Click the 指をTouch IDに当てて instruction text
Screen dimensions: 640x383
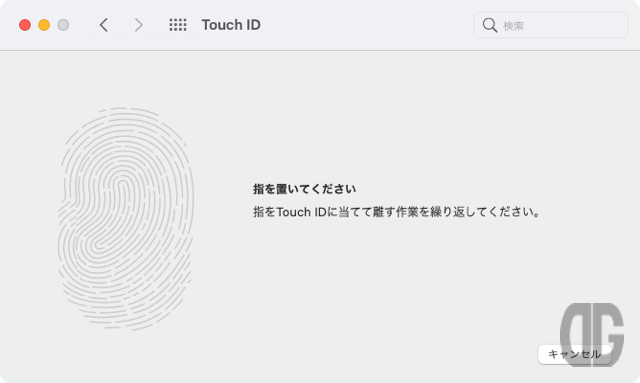(x=397, y=212)
